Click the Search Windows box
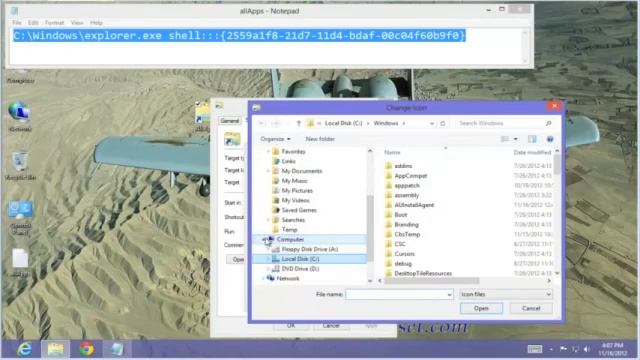640x360 pixels. coord(505,123)
